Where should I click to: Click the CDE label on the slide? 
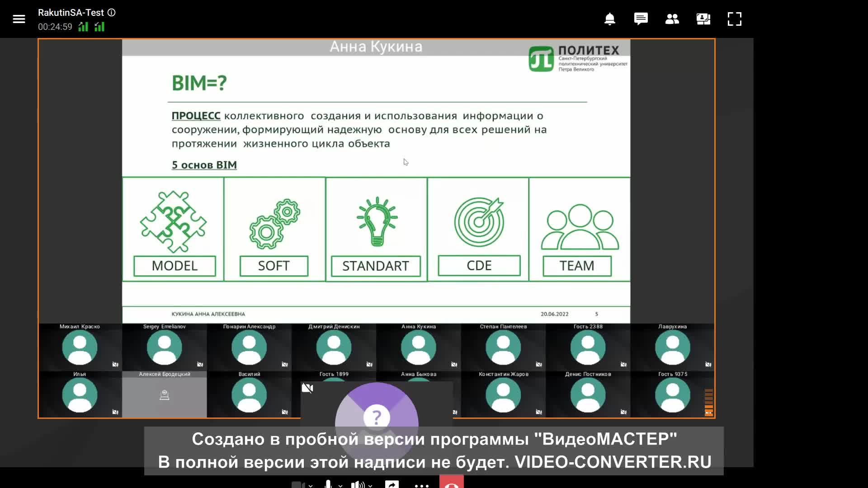[479, 265]
